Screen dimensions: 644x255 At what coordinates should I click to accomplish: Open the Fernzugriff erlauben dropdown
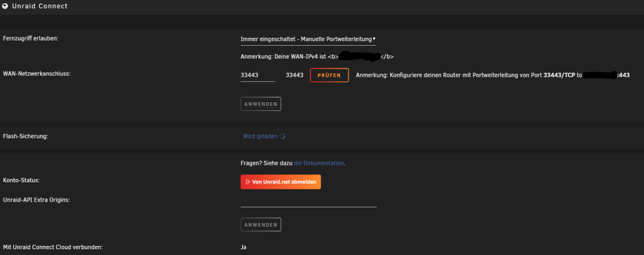coord(308,39)
